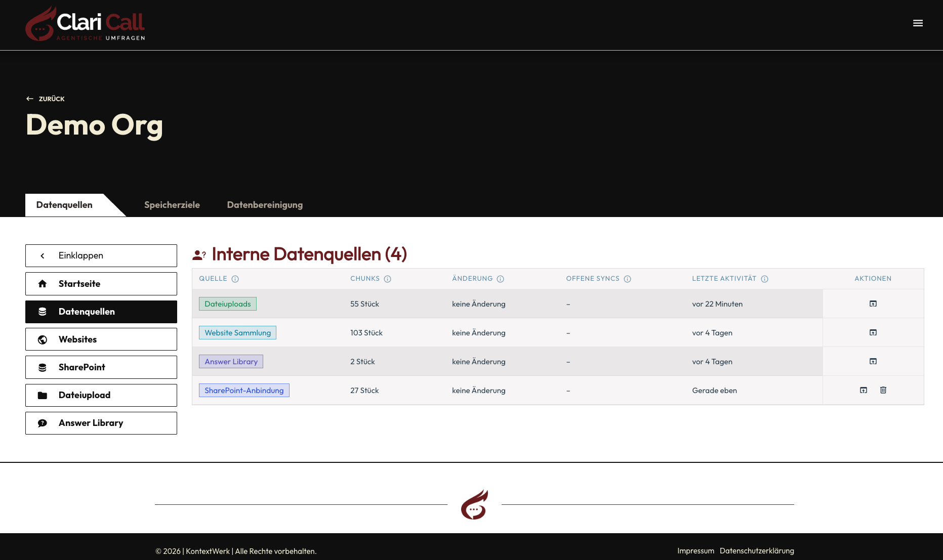
Task: Show info for Offene Syncs column
Action: coord(628,279)
